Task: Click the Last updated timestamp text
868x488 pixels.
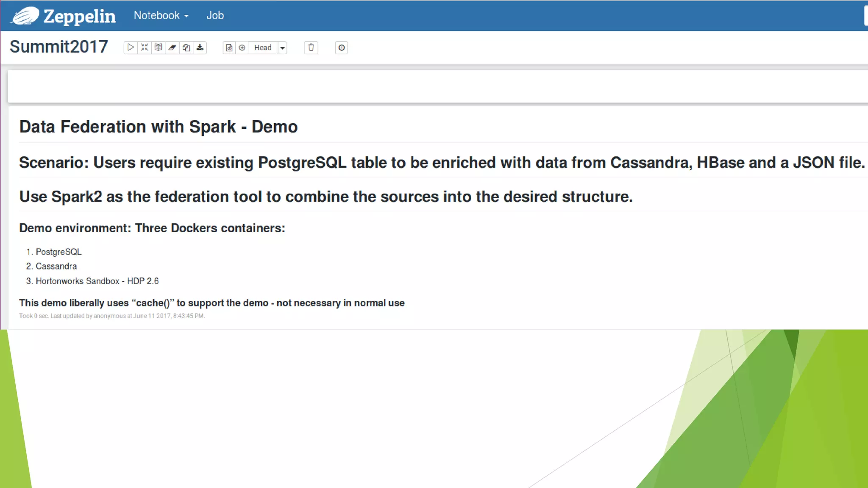Action: tap(112, 316)
